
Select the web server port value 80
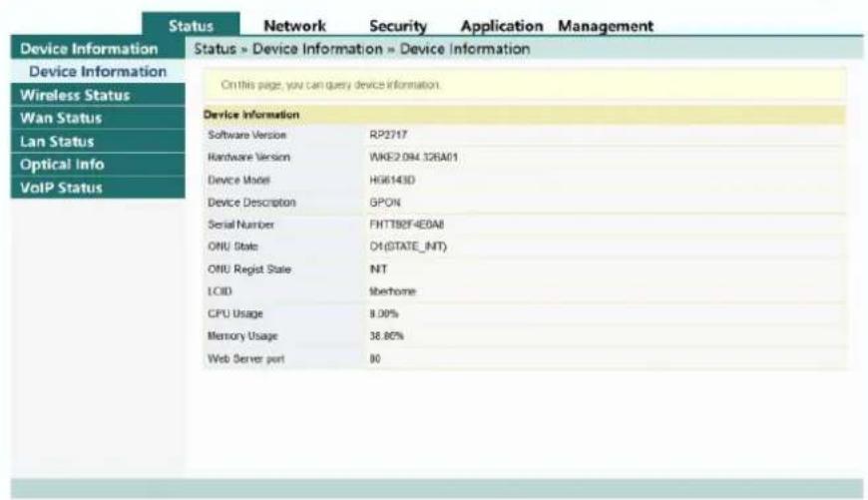tap(375, 359)
